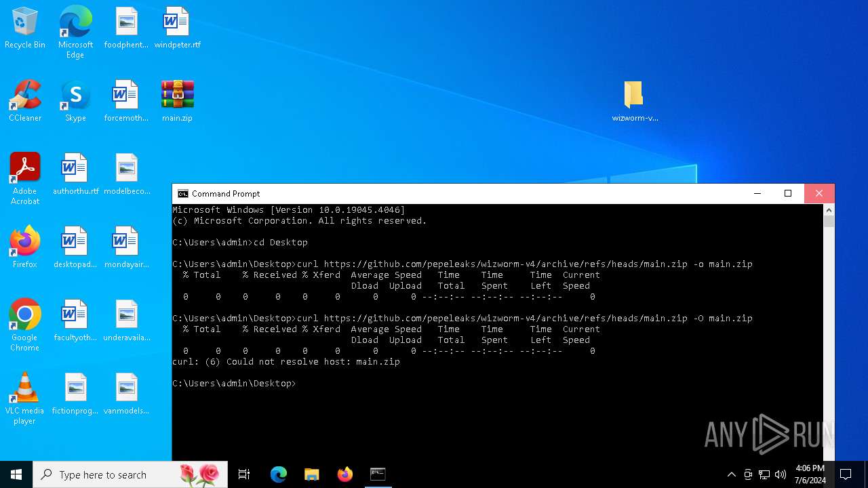Screen dimensions: 868x488
Task: Select the wizworm-v folder on desktop
Action: click(634, 101)
